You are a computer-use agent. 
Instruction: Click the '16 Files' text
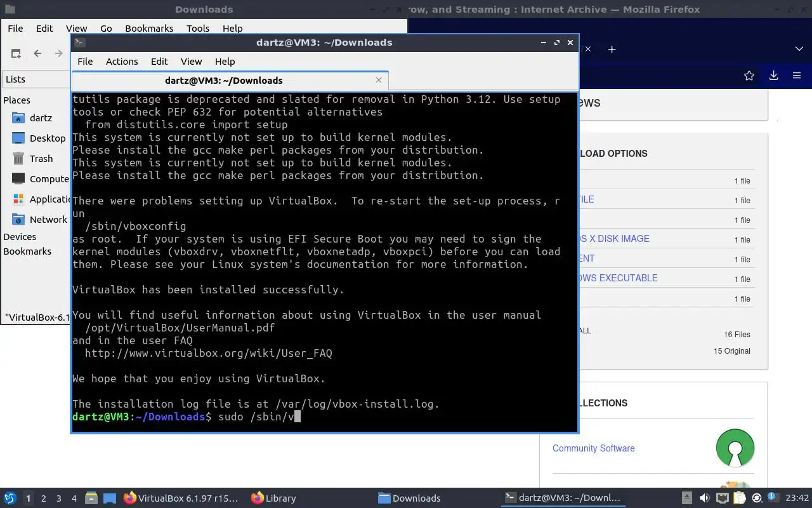click(x=737, y=335)
